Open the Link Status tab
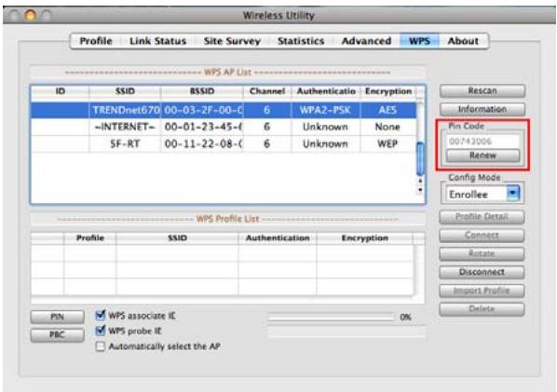Image resolution: width=557 pixels, height=392 pixels. (x=157, y=41)
